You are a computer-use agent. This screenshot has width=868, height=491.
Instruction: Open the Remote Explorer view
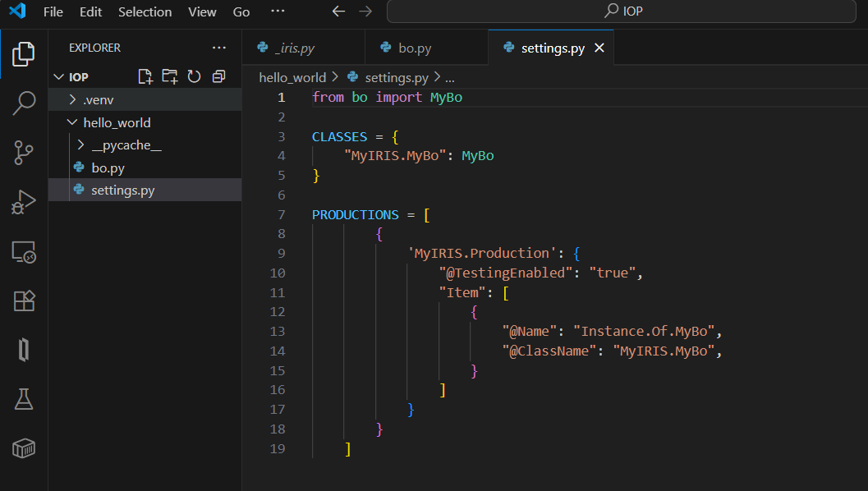pos(24,251)
